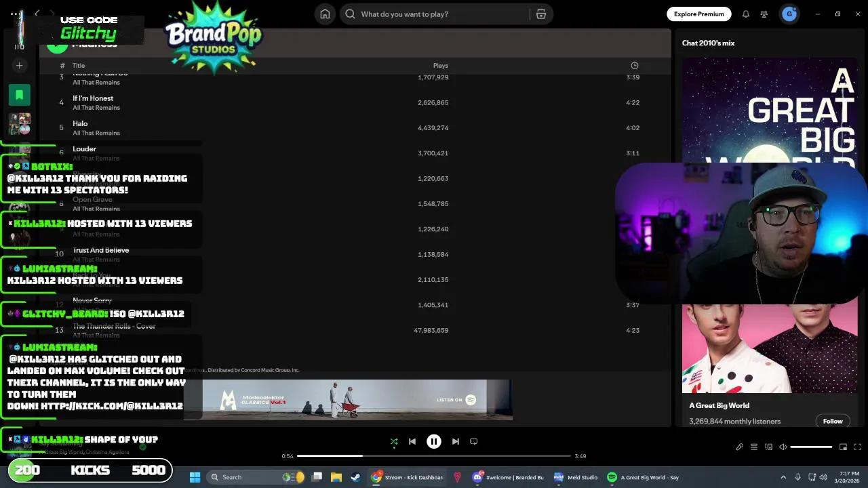
Task: Select the track Halo
Action: coord(80,123)
